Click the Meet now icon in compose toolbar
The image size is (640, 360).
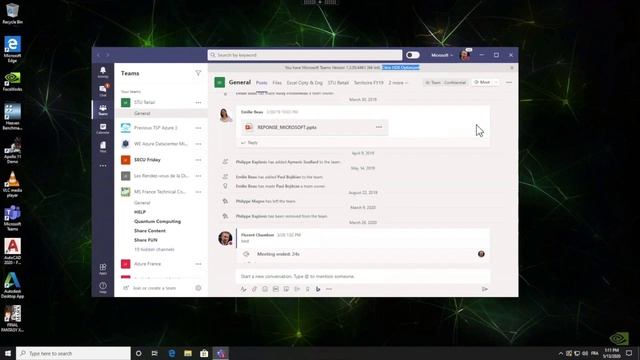click(x=297, y=289)
